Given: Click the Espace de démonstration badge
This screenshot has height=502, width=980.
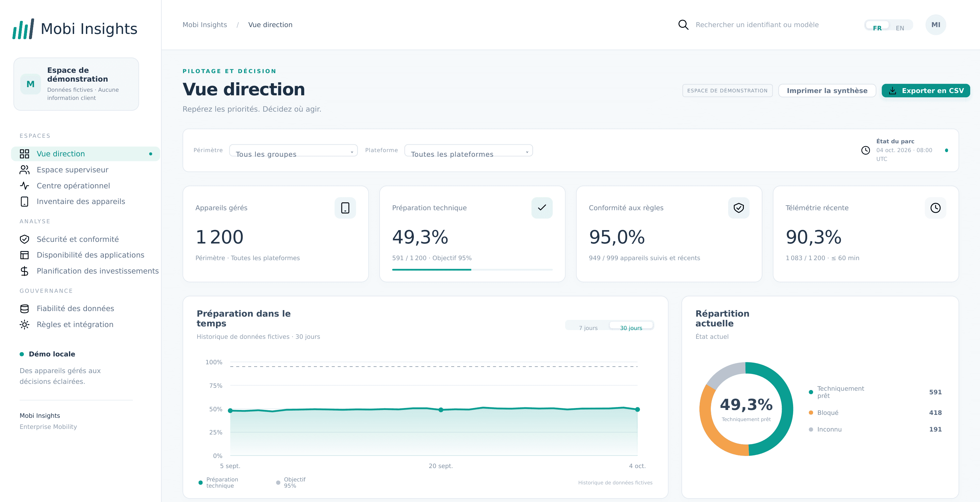Looking at the screenshot, I should [727, 90].
